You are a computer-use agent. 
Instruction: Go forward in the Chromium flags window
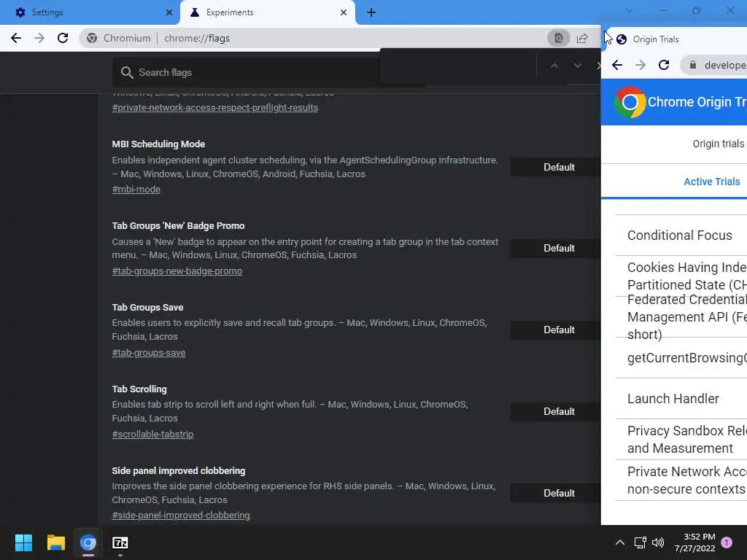tap(39, 38)
